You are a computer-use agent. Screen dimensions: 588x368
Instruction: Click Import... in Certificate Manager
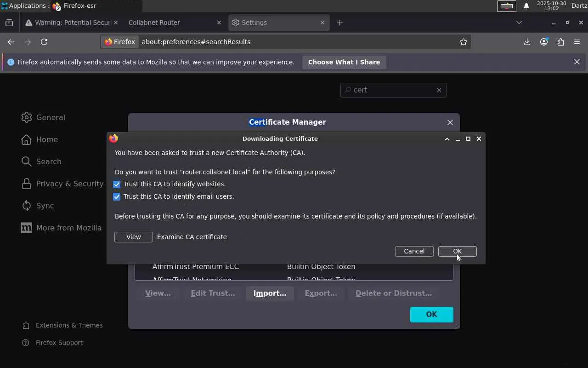click(270, 293)
